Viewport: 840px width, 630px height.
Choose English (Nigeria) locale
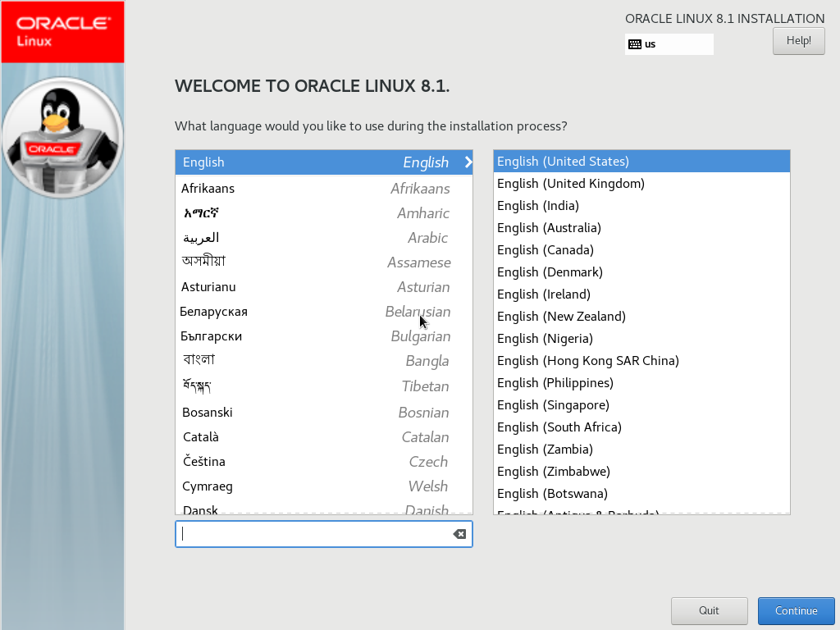pyautogui.click(x=641, y=339)
